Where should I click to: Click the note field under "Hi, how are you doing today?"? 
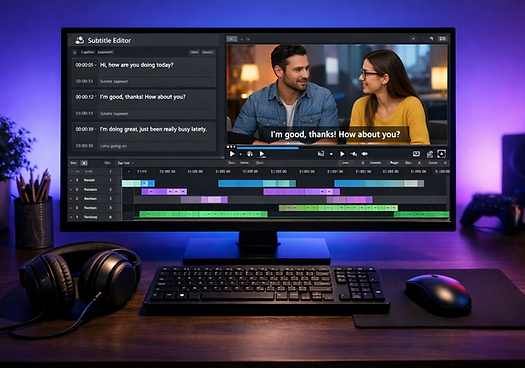[x=156, y=81]
